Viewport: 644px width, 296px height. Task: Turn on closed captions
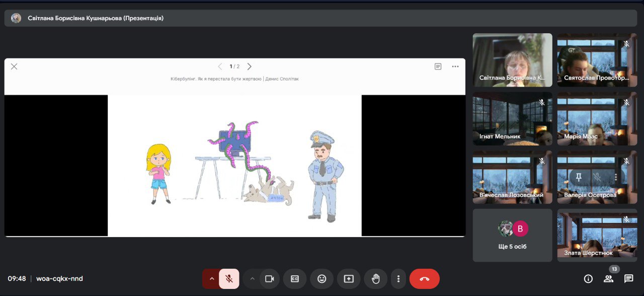[x=295, y=279]
